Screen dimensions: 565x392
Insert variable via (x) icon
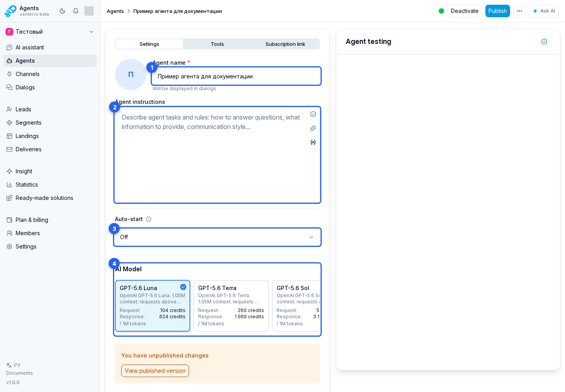pos(313,142)
